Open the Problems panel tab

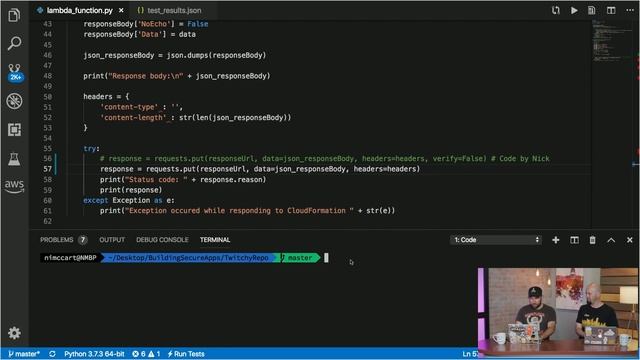(x=63, y=240)
